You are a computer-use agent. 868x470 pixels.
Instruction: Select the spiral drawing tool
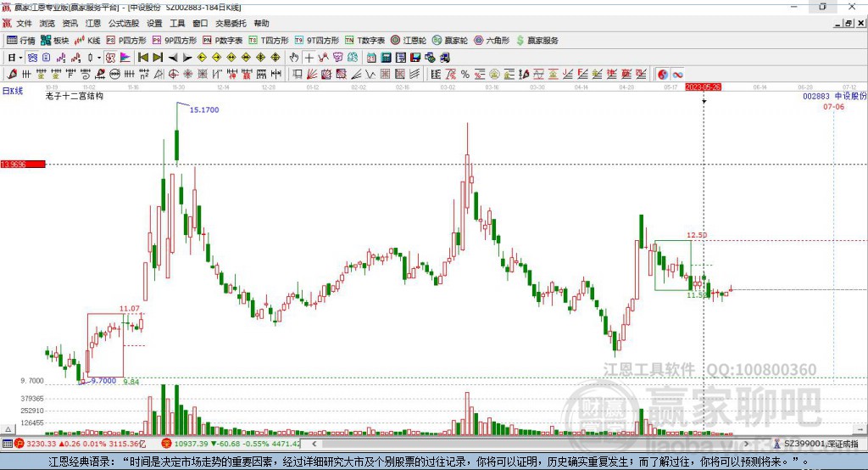[x=86, y=75]
